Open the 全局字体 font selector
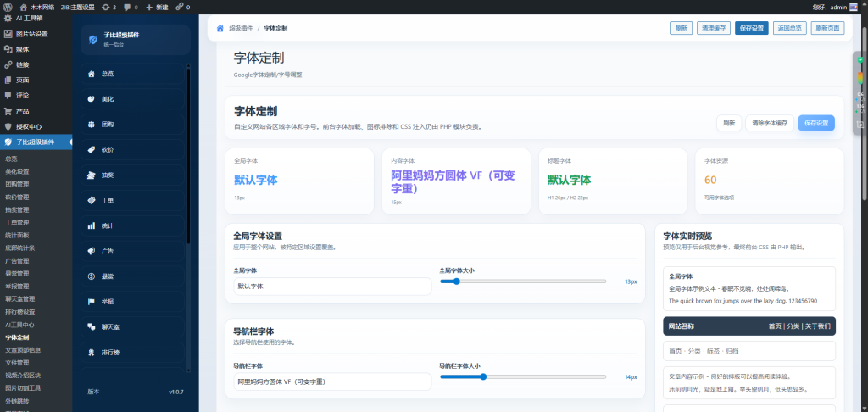868x412 pixels. point(332,287)
